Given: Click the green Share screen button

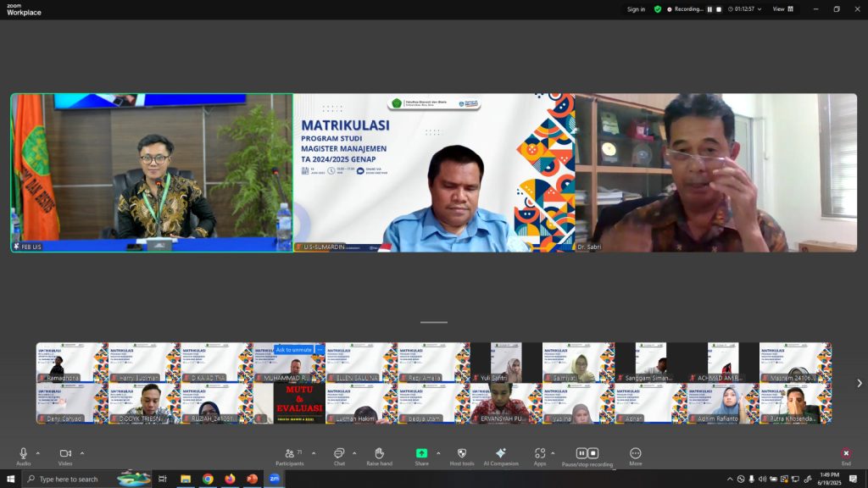Looking at the screenshot, I should [x=421, y=454].
